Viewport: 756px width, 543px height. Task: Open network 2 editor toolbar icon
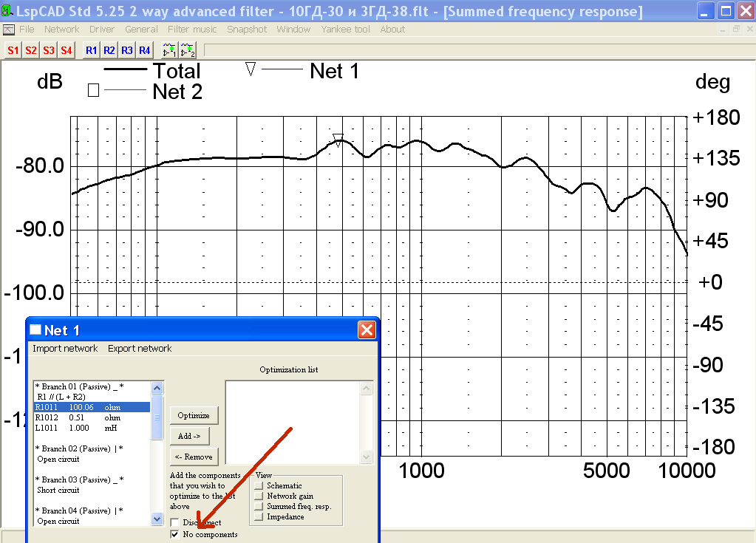click(x=187, y=50)
